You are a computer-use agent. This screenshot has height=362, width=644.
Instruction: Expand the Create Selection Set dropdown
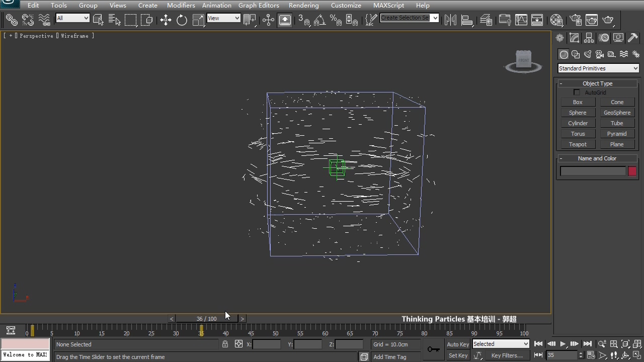435,18
